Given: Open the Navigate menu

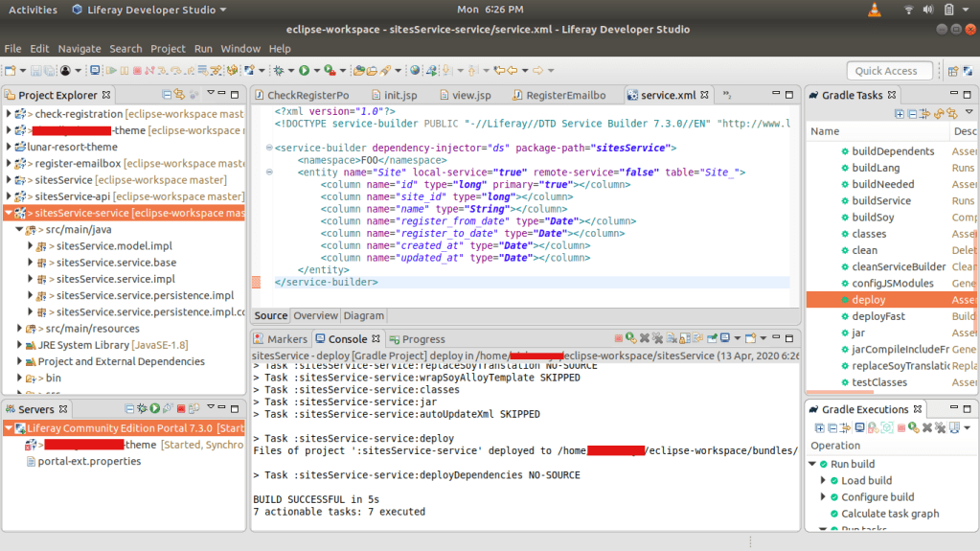Looking at the screenshot, I should pos(79,49).
